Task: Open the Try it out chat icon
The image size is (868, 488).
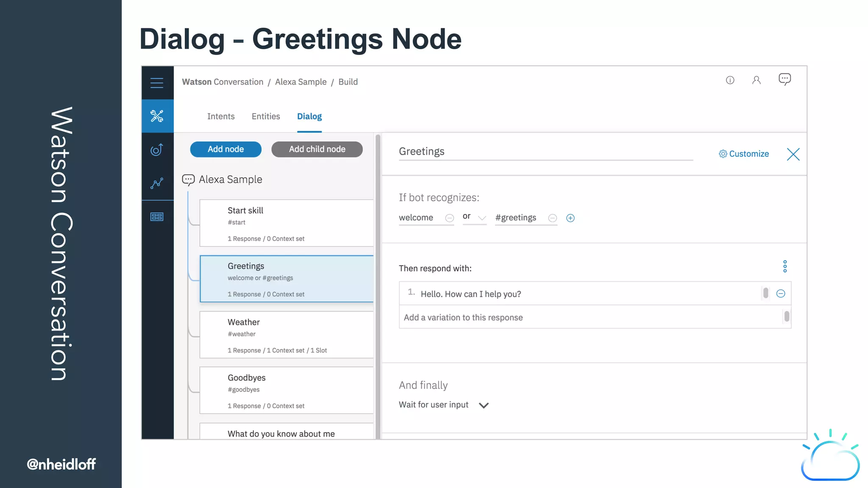Action: coord(785,79)
